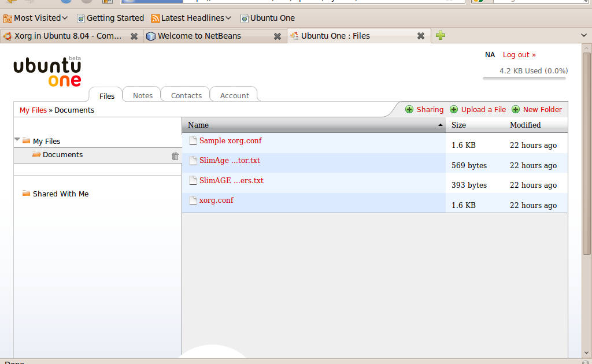Image resolution: width=592 pixels, height=364 pixels.
Task: Switch to the Files tab
Action: pos(107,96)
